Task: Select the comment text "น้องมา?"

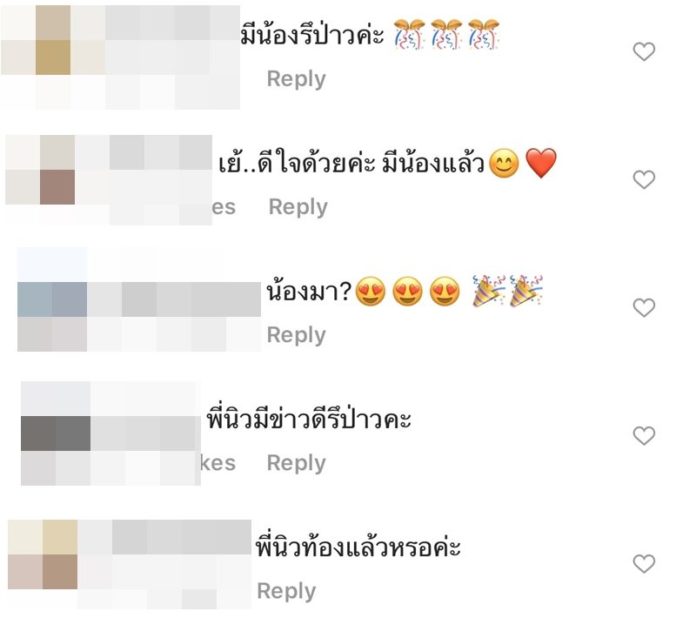Action: tap(309, 292)
